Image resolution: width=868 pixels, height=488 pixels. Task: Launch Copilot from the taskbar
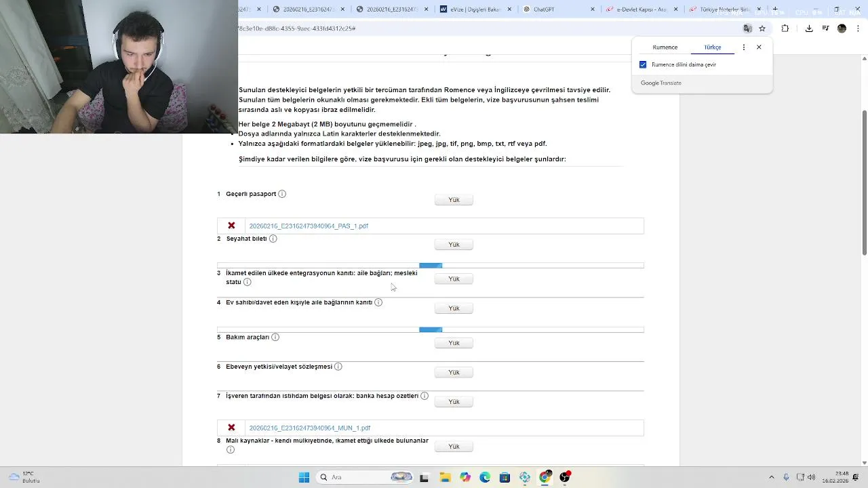click(465, 477)
